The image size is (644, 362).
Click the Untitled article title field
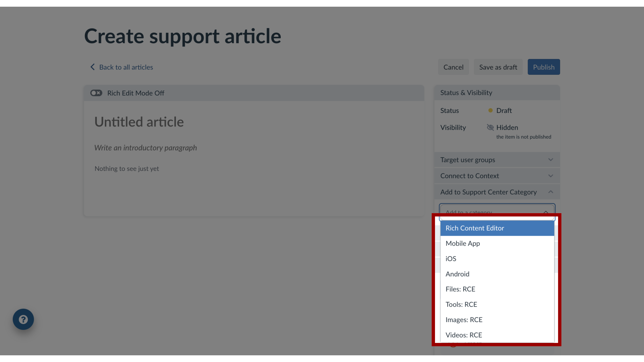click(x=139, y=122)
